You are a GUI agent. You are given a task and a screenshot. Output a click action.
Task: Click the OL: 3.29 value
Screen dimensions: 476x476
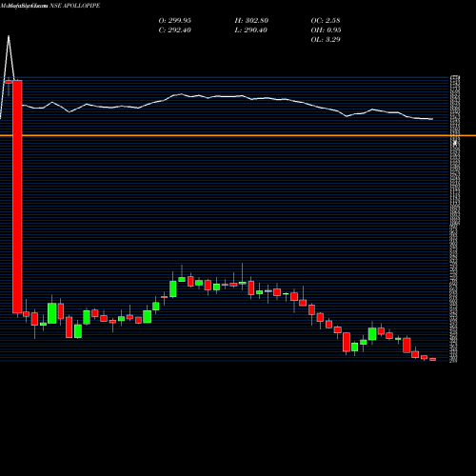[x=326, y=39]
